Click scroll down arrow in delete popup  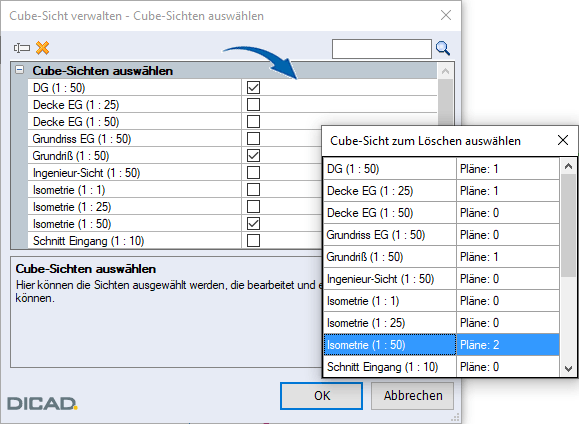point(568,368)
